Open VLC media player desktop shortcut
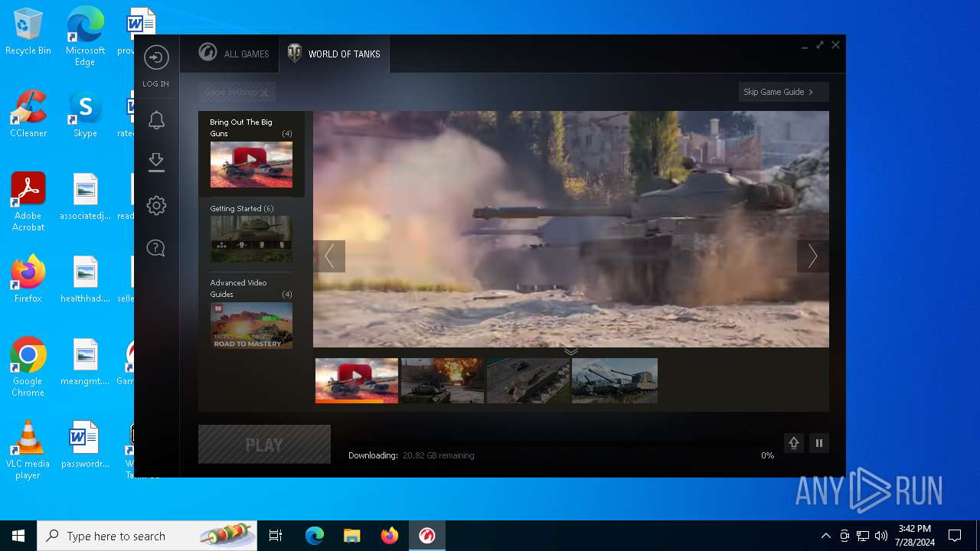Screen dimensions: 980x551 [x=28, y=450]
